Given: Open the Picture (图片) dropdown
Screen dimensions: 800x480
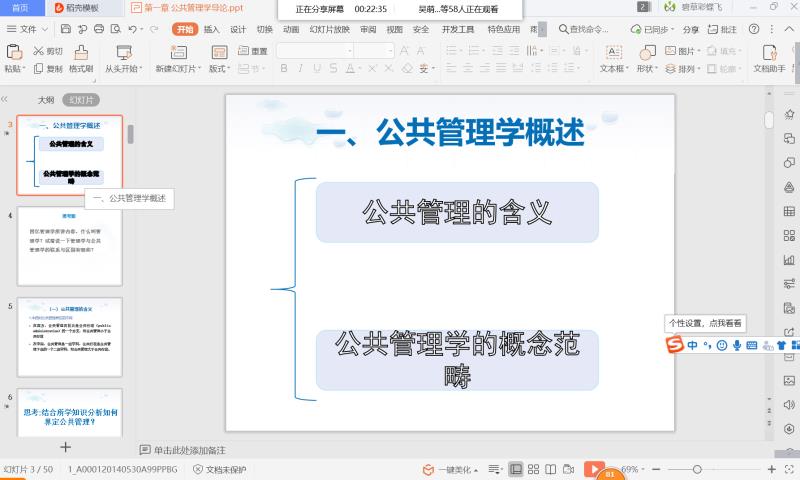Looking at the screenshot, I should pos(686,51).
